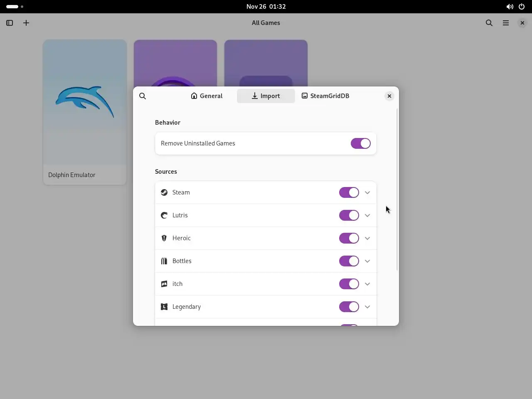This screenshot has height=399, width=532.
Task: Disable the Heroic source switch
Action: click(x=349, y=238)
